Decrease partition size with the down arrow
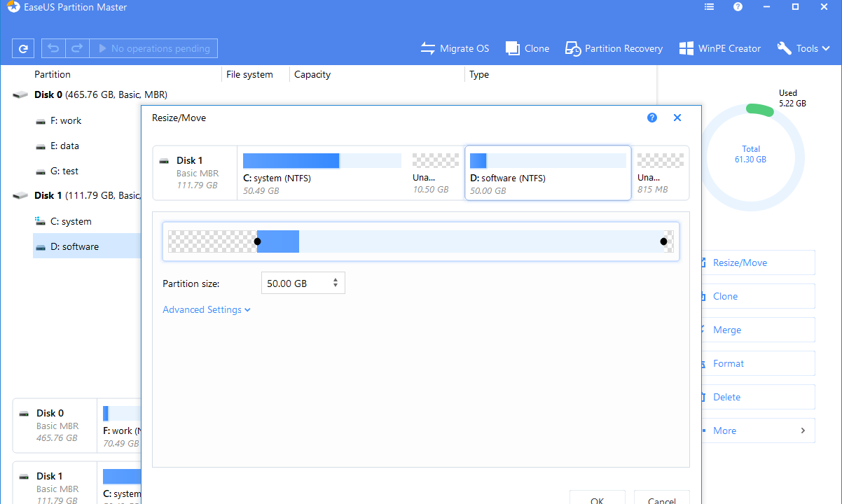The image size is (842, 504). tap(336, 287)
